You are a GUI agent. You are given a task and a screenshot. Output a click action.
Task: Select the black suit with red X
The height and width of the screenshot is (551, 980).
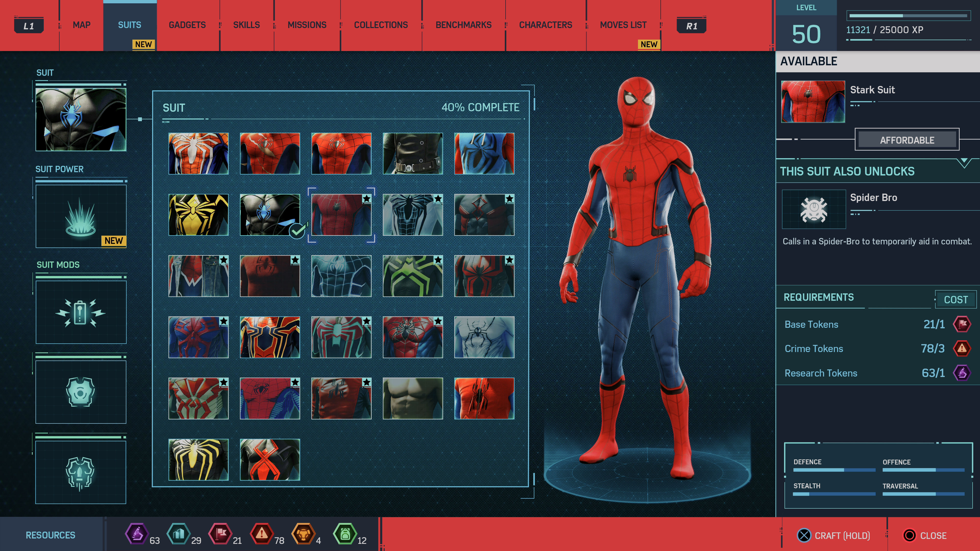tap(270, 460)
